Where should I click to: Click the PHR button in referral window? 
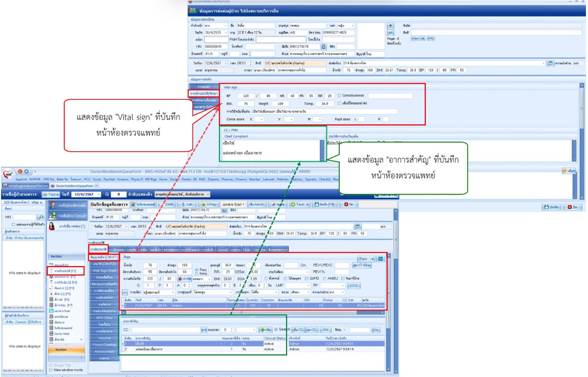tap(430, 39)
